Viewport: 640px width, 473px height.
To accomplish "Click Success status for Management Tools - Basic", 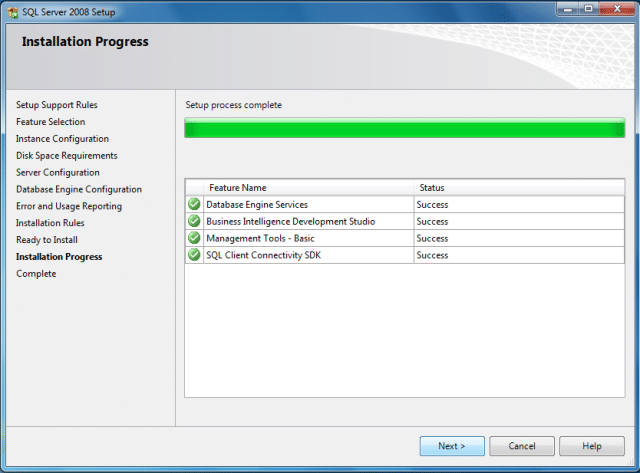I will pyautogui.click(x=432, y=238).
